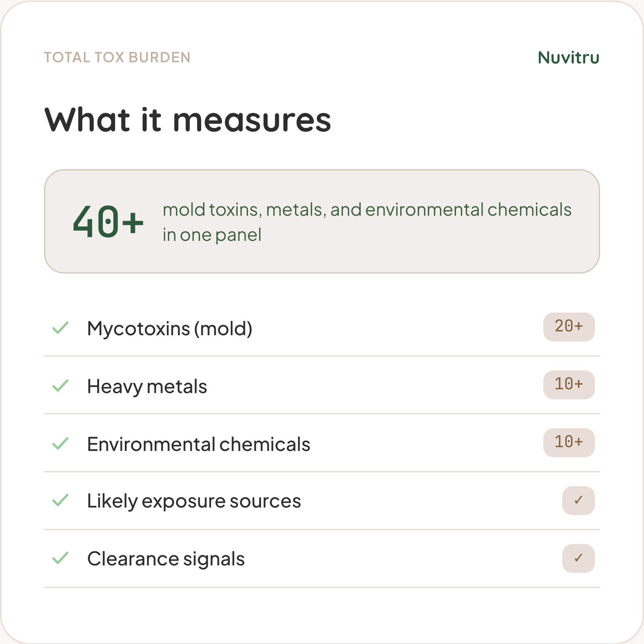Click the green checkmark beside Heavy metals
Image resolution: width=644 pixels, height=644 pixels.
(x=60, y=386)
